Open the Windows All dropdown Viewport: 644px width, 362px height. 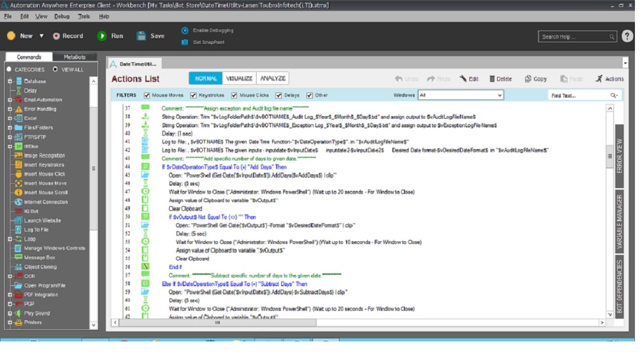tap(460, 95)
